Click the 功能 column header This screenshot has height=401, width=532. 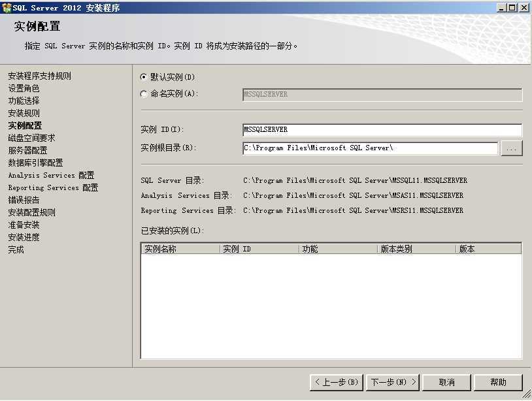point(339,249)
